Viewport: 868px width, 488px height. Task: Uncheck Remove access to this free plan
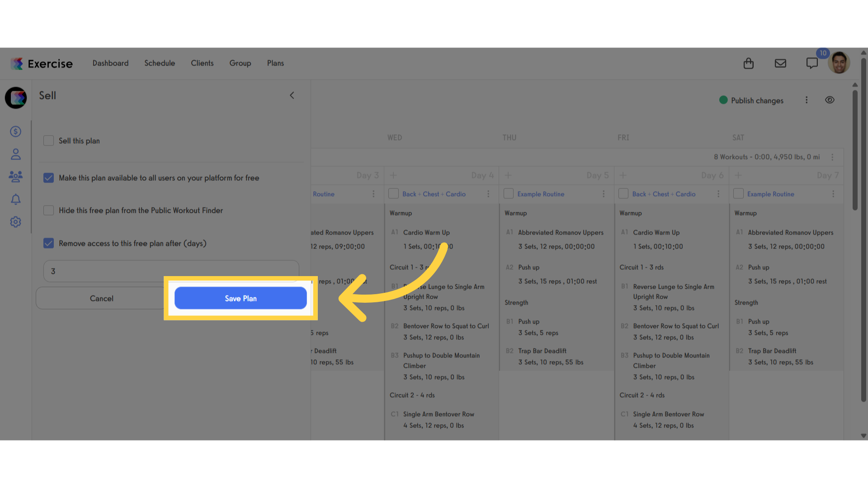(48, 243)
